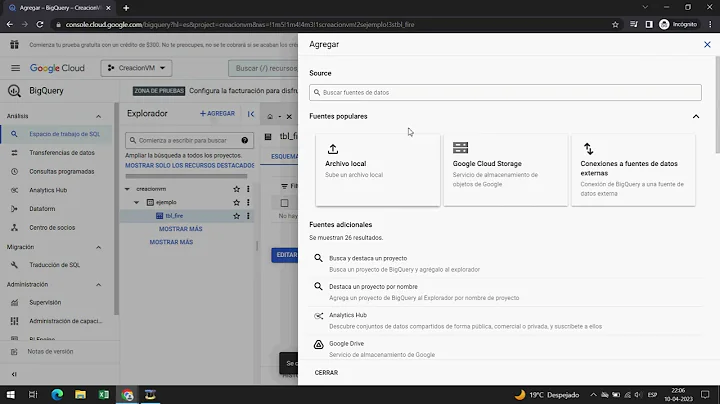
Task: Star the creacionvm project
Action: (x=236, y=189)
